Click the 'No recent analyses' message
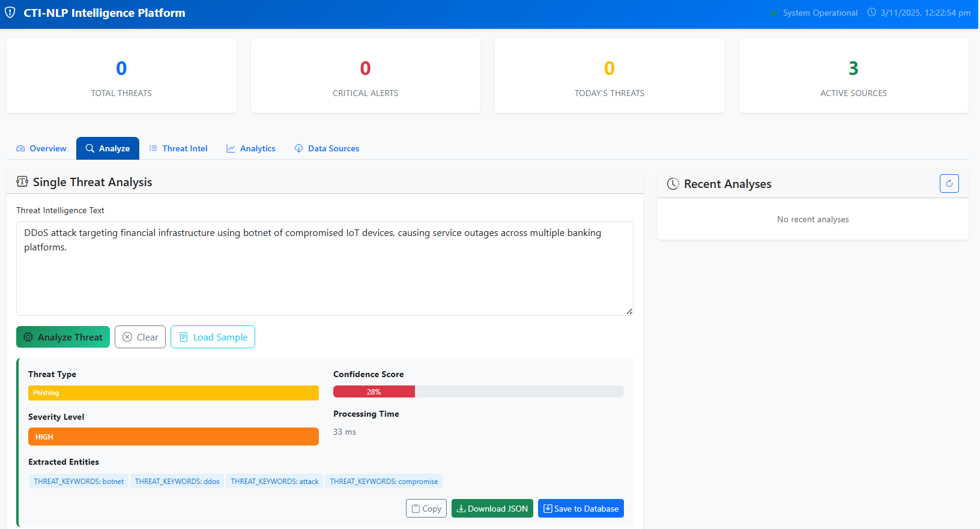Image resolution: width=980 pixels, height=529 pixels. click(813, 219)
